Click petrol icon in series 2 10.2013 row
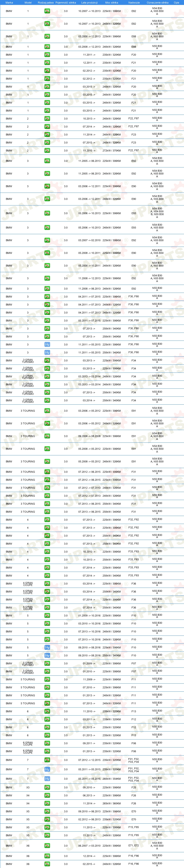Screen dimensions: 184x868 pos(47,119)
